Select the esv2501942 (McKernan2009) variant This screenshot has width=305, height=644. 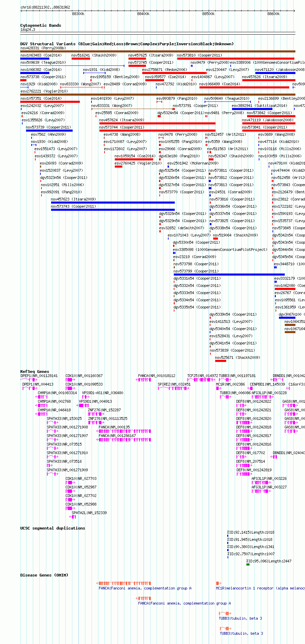point(193,163)
